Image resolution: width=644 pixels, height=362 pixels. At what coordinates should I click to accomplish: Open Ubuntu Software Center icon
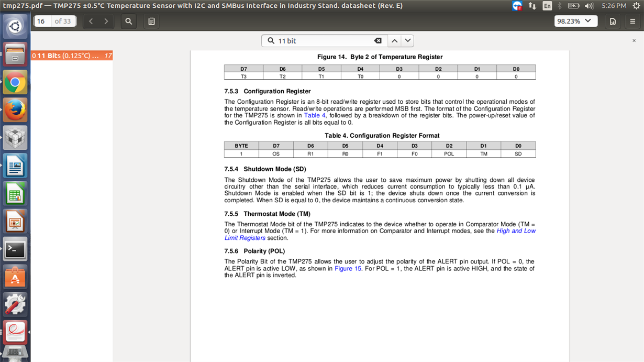tap(15, 278)
